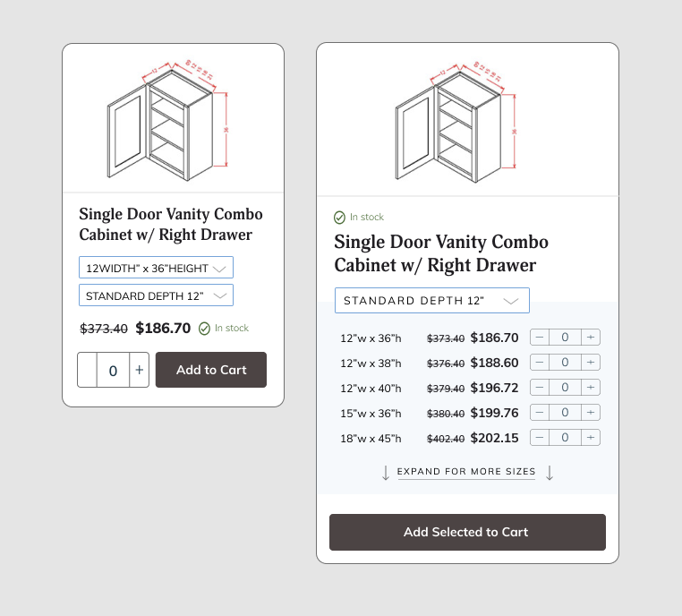
Task: Open the 12WIDTH x 36HEIGHT size dropdown
Action: pyautogui.click(x=156, y=268)
